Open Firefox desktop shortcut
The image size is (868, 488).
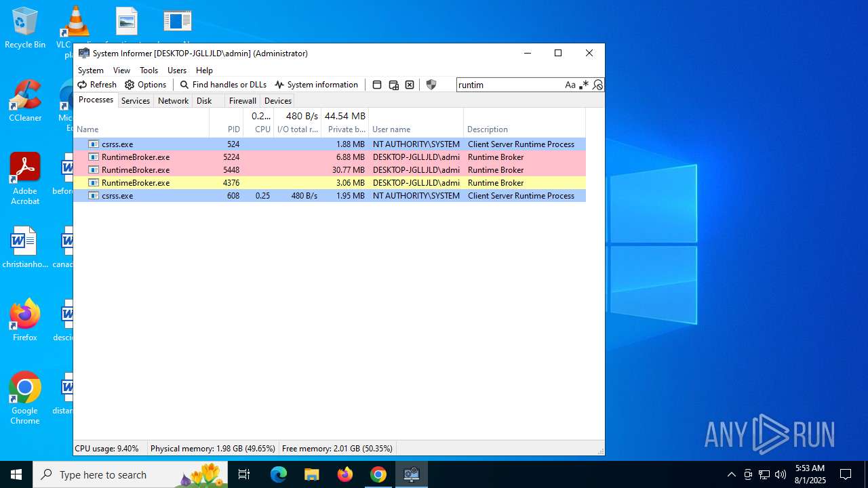pos(25,320)
